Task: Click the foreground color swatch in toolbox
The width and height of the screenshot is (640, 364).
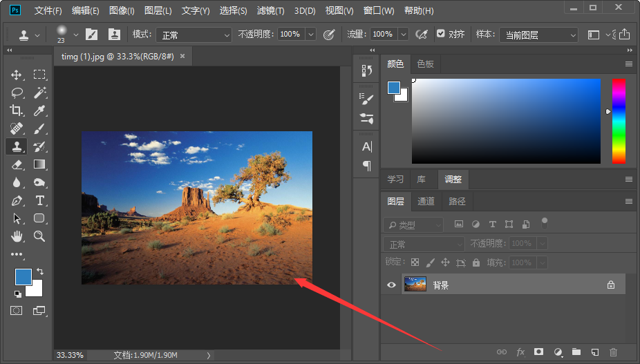Action: [23, 277]
